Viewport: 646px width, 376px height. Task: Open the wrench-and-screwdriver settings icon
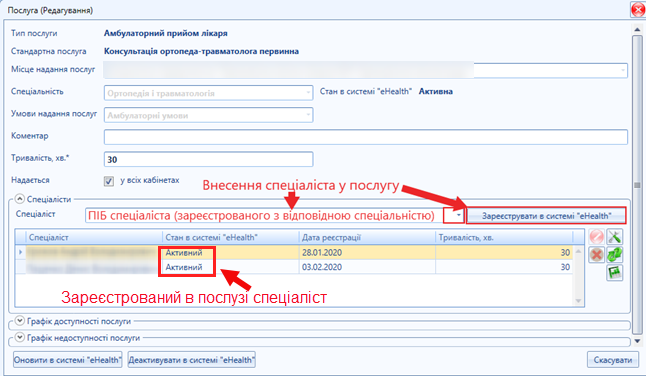point(614,237)
